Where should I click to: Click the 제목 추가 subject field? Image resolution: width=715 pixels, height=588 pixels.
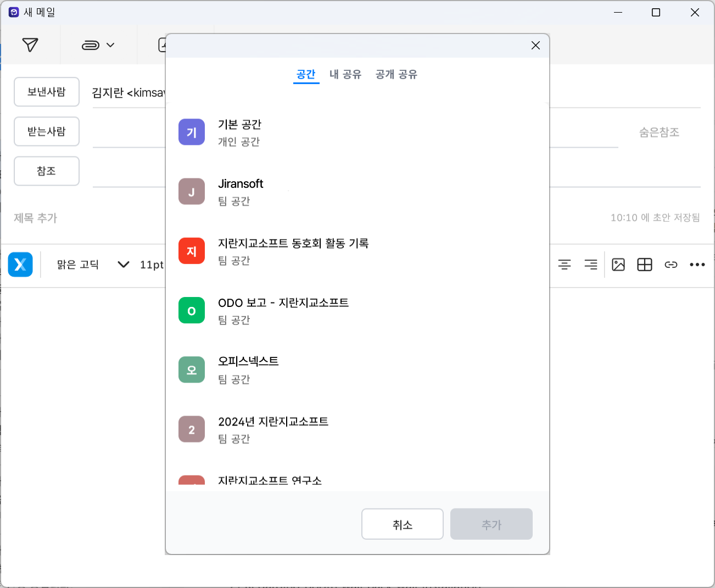coord(35,218)
